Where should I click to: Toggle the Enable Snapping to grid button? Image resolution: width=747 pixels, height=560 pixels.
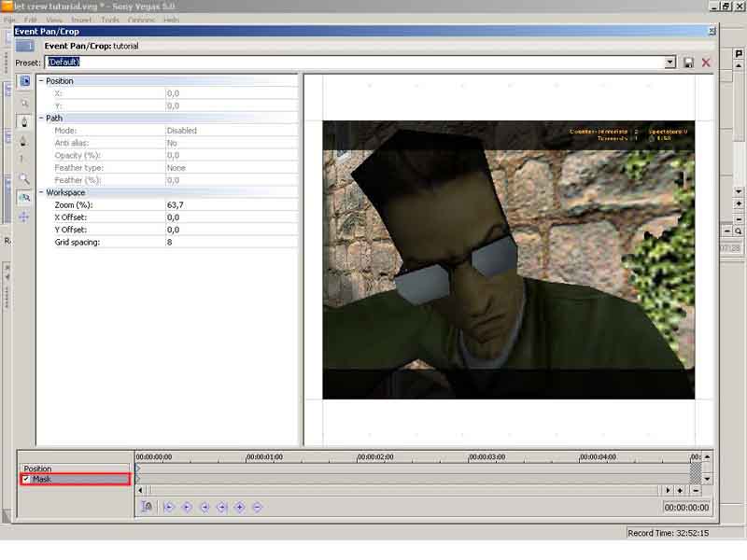point(24,197)
